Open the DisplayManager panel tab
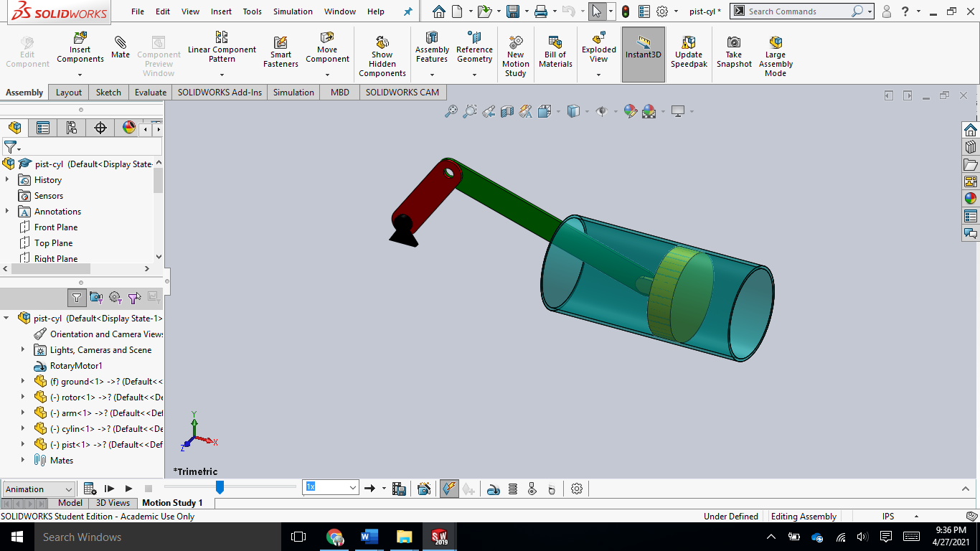The height and width of the screenshot is (551, 980). 129,128
